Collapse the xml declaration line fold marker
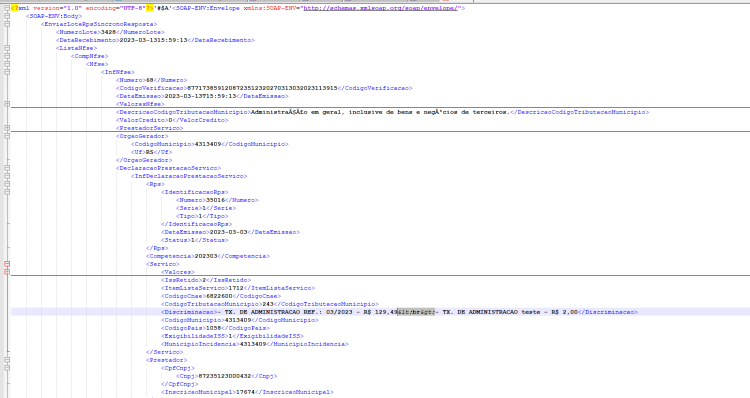 click(7, 8)
